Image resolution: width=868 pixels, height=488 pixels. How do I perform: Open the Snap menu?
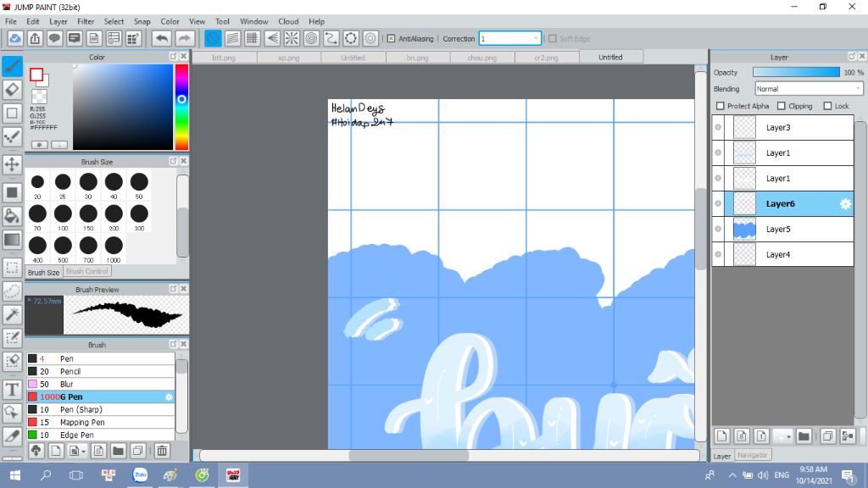(x=142, y=21)
